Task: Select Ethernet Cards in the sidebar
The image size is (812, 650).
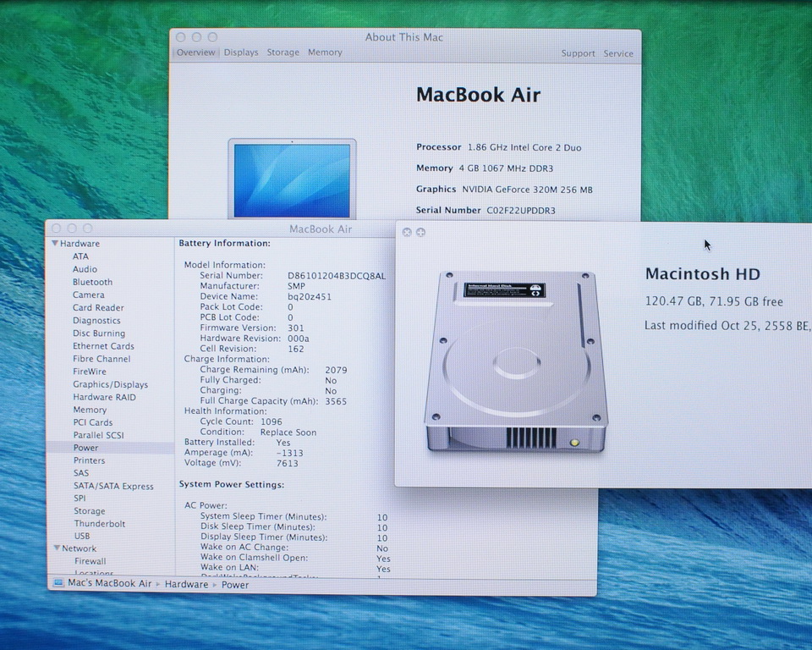Action: pyautogui.click(x=103, y=345)
